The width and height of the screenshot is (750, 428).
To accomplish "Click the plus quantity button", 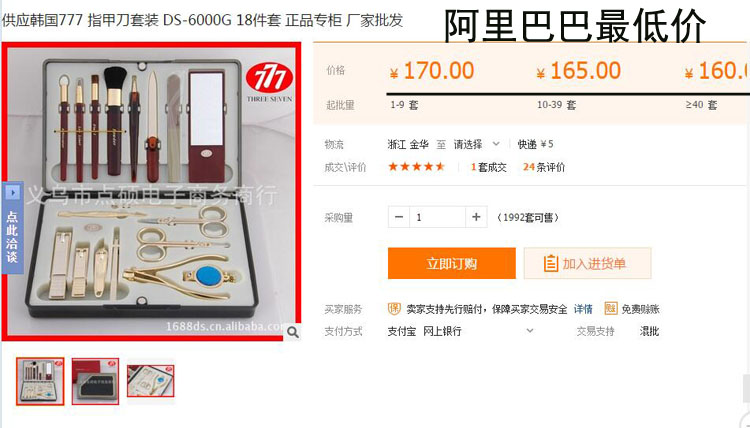I will click(x=476, y=217).
